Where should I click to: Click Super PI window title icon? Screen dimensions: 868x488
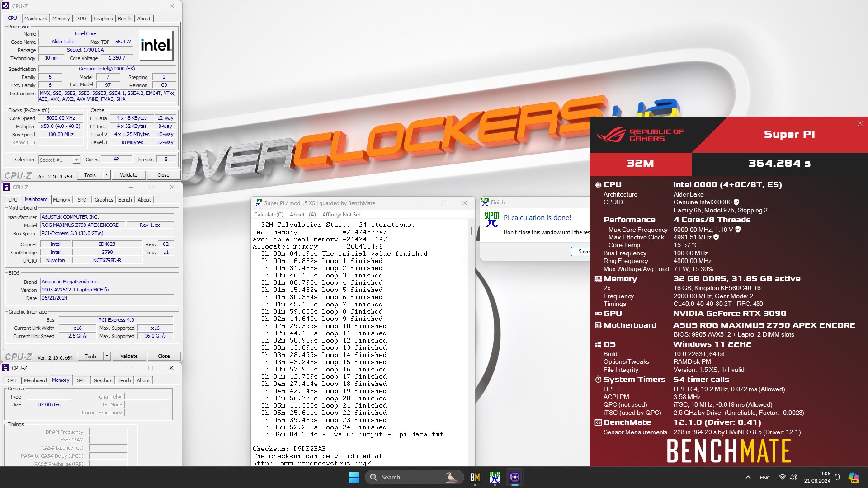coord(258,203)
